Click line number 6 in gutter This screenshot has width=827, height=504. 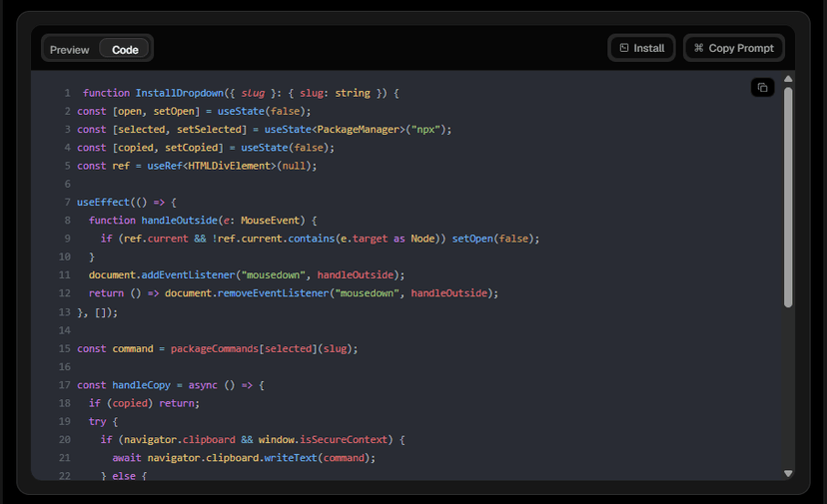pos(68,184)
